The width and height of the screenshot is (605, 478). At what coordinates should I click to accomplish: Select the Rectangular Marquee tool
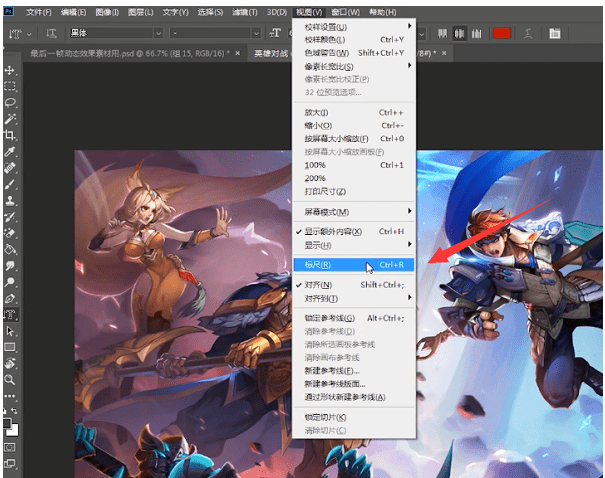tap(11, 87)
